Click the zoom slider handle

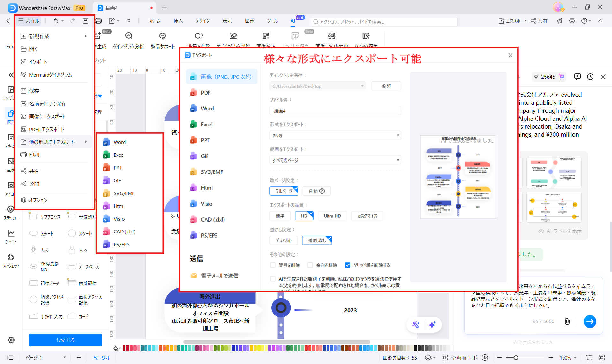point(516,358)
